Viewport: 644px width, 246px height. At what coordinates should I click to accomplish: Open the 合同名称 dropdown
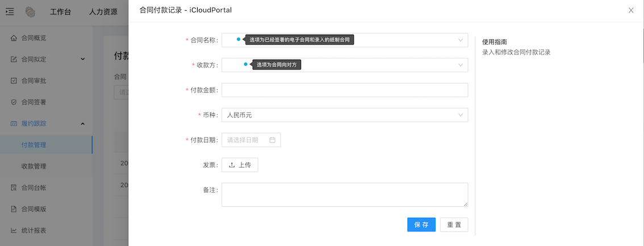pyautogui.click(x=345, y=40)
